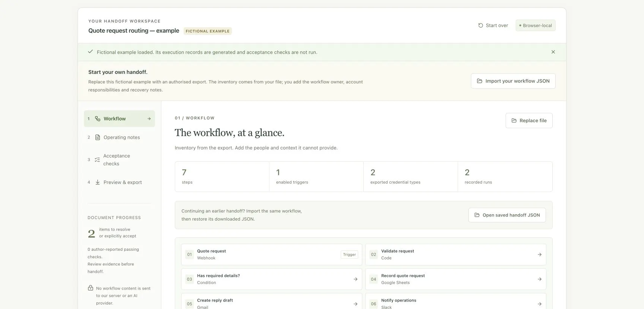
Task: Open the Record quote request step arrow
Action: (540, 279)
